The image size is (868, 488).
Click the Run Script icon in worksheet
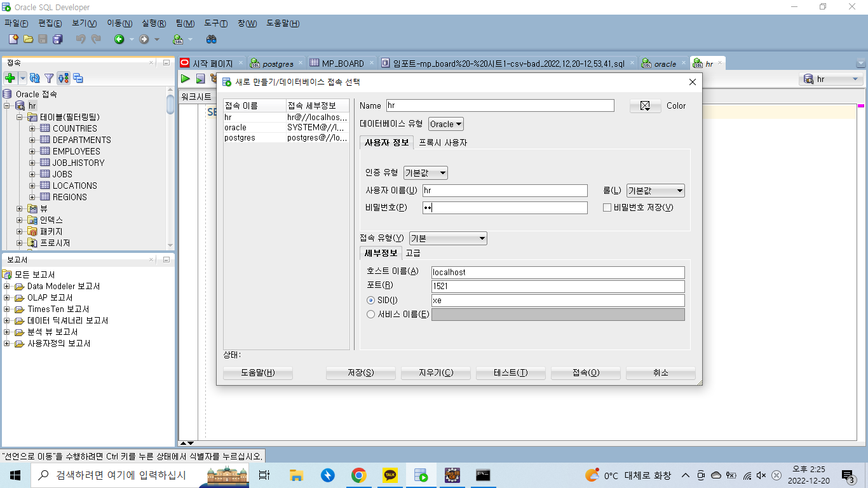[x=200, y=79]
